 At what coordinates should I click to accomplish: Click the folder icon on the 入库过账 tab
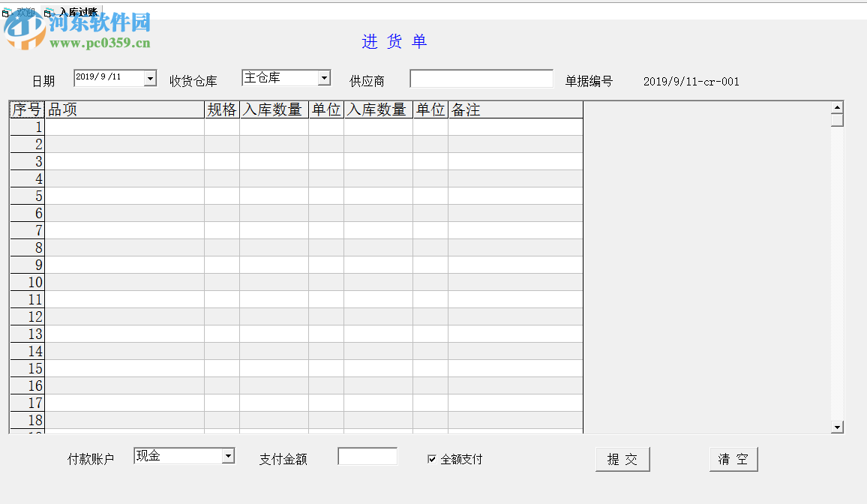point(46,12)
